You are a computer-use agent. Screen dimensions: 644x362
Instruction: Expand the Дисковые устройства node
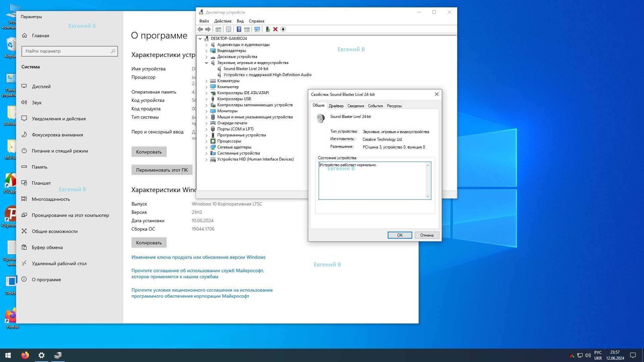[207, 57]
